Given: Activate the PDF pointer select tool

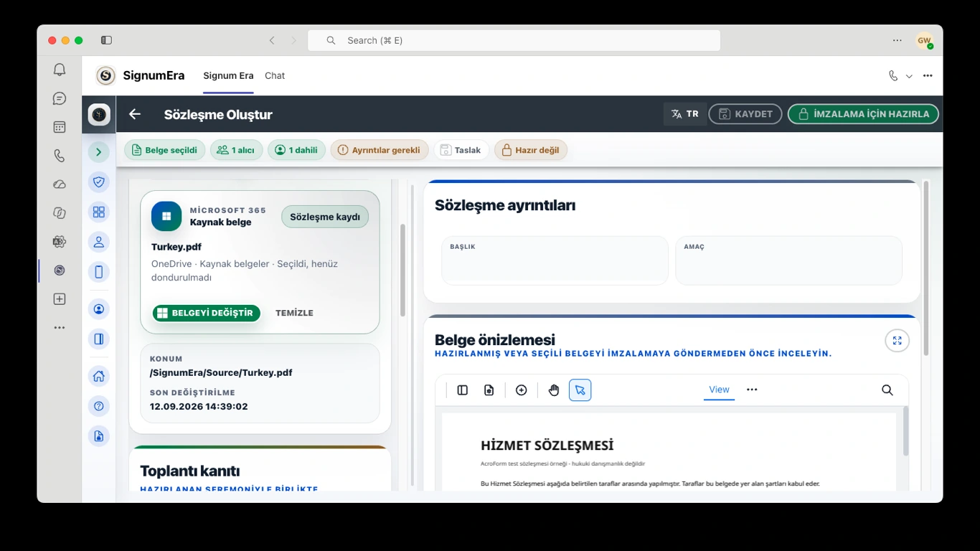Looking at the screenshot, I should pos(580,390).
